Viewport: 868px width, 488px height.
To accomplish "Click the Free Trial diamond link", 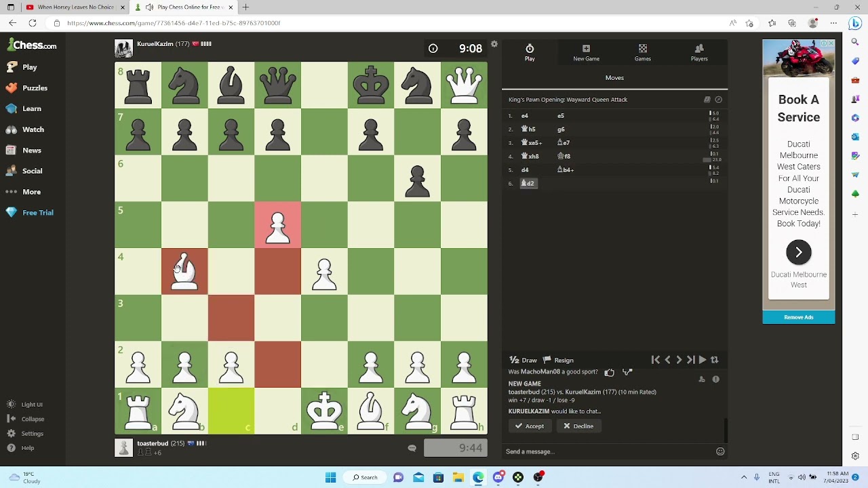I will pos(29,213).
